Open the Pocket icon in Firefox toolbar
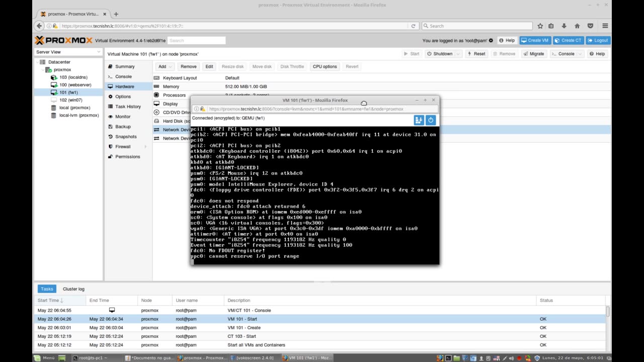This screenshot has height=362, width=644. click(x=590, y=26)
